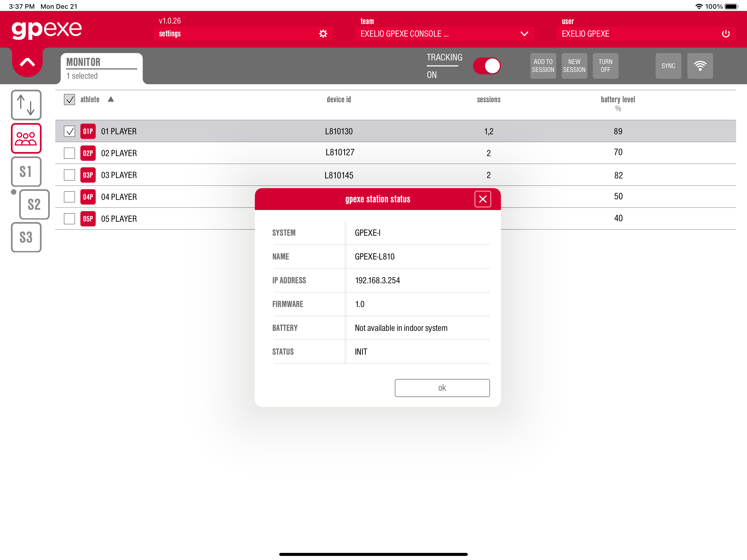747x560 pixels.
Task: Tap the clock showing 3:37 PM
Action: [22, 6]
